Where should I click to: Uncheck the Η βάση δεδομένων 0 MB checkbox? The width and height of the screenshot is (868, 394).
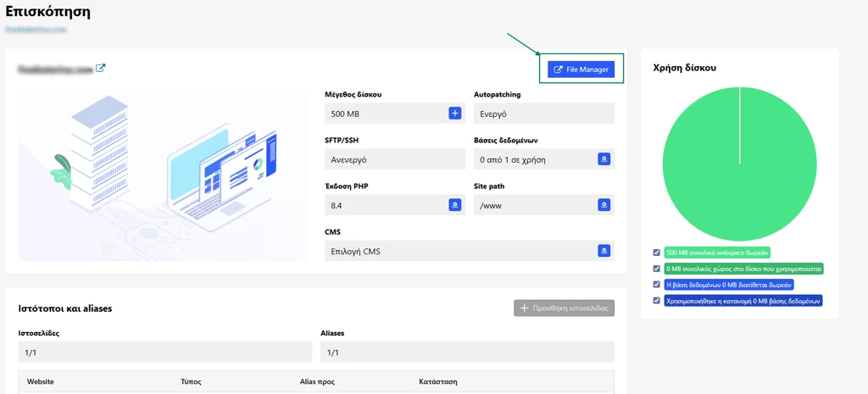coord(657,285)
